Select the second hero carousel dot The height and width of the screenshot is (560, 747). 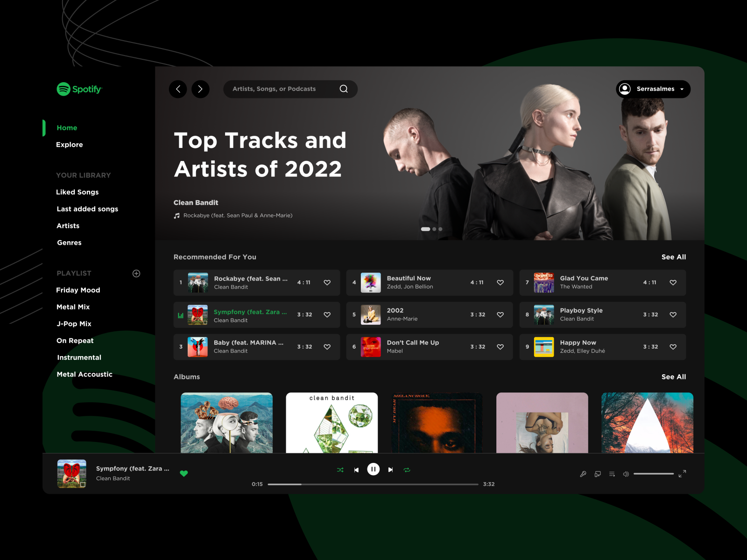[x=434, y=229]
